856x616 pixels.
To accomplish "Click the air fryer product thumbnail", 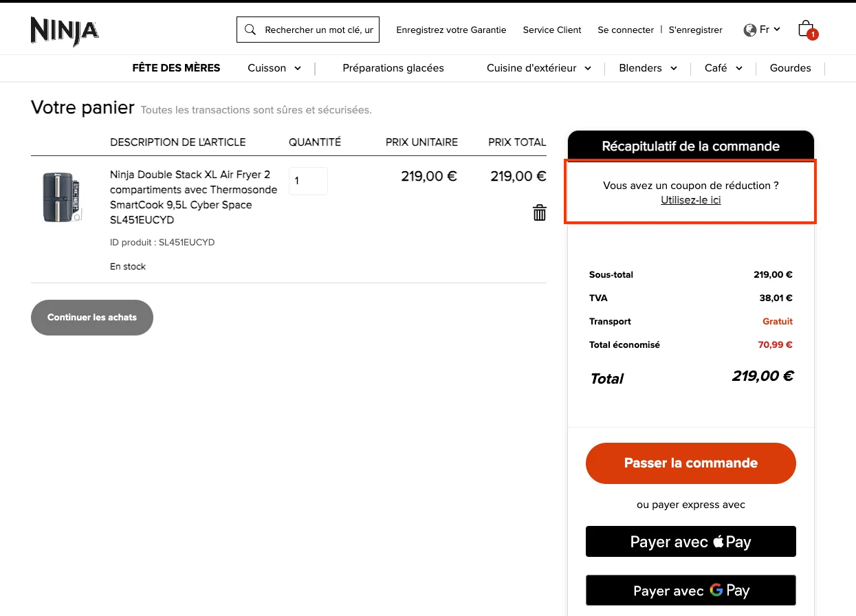I will coord(62,197).
